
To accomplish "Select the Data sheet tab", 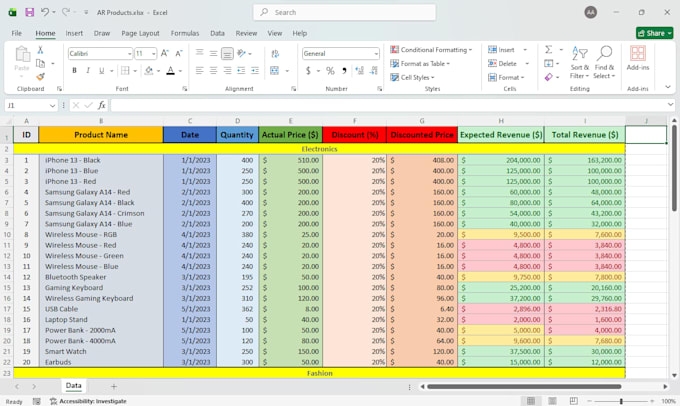I will click(x=73, y=385).
